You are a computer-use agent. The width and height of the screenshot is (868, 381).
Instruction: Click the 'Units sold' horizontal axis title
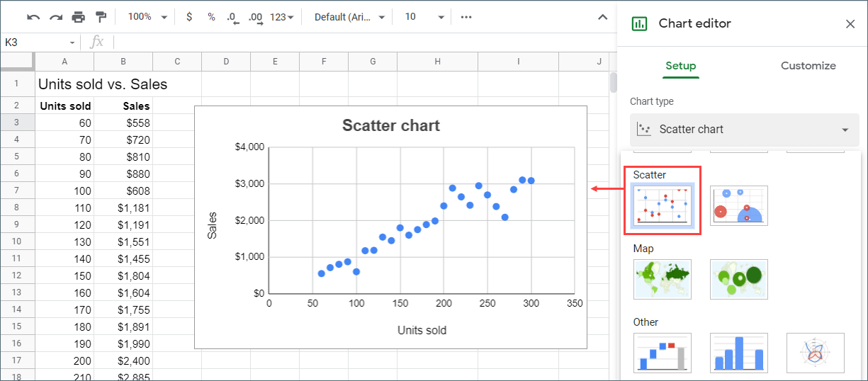click(422, 330)
